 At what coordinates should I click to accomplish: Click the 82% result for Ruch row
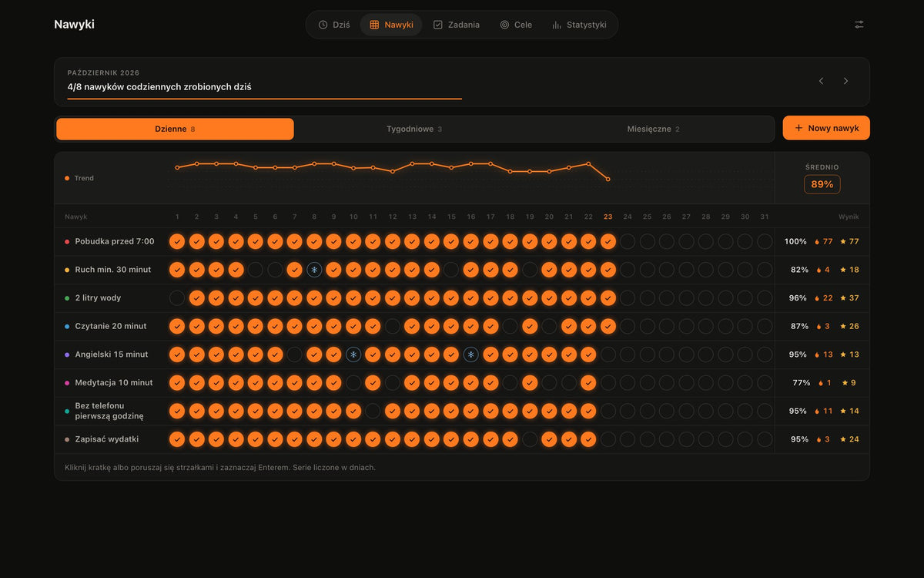[799, 270]
